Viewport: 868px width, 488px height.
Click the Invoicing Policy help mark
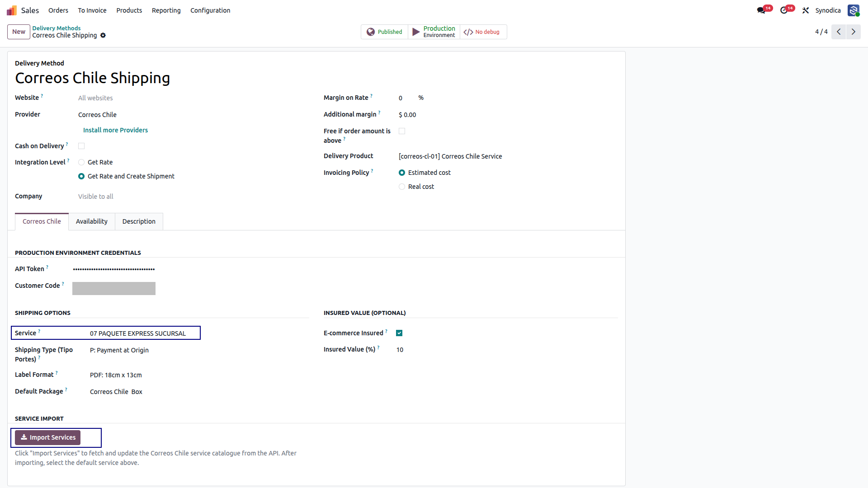click(x=372, y=171)
